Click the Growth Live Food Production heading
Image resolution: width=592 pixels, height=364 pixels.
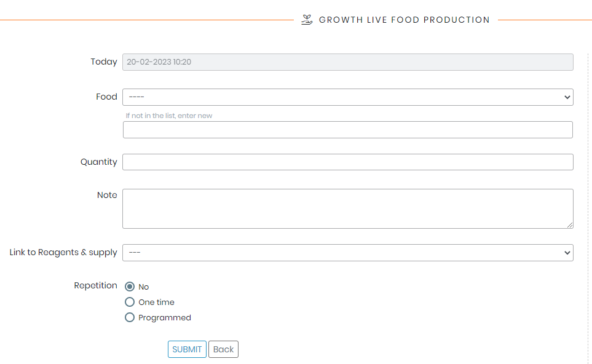tap(405, 20)
